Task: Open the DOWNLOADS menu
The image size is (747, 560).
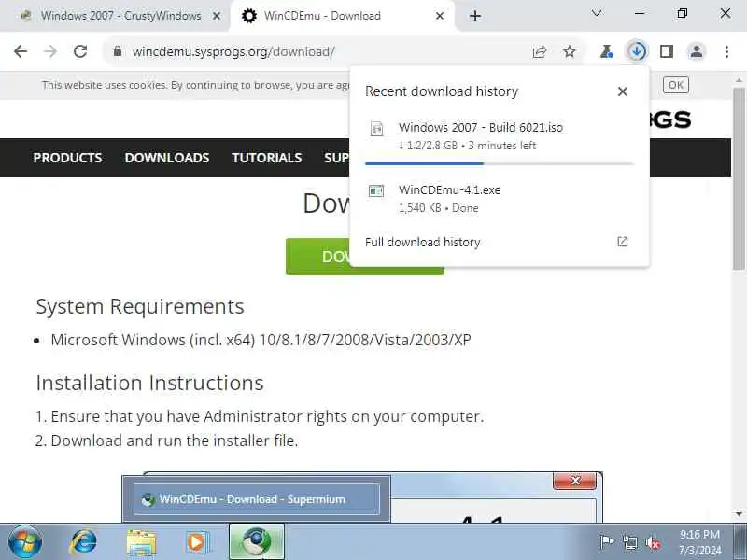Action: 167,158
